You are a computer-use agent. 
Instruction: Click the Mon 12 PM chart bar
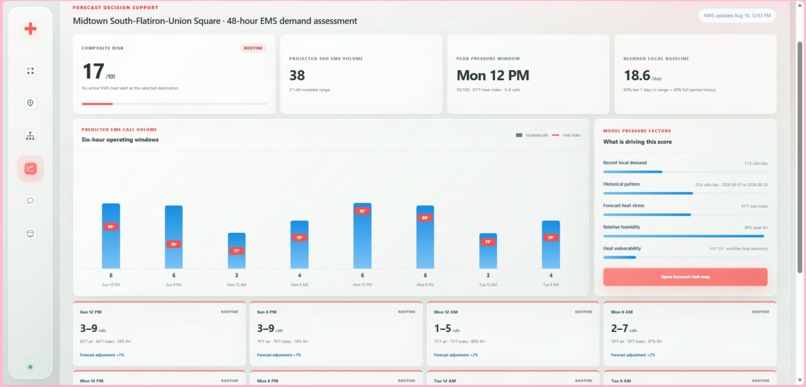[x=362, y=236]
